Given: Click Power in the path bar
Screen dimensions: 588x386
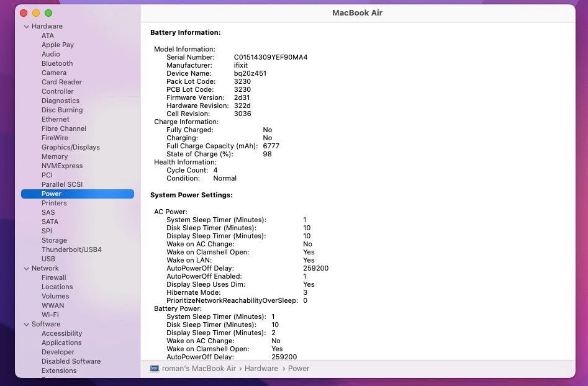Looking at the screenshot, I should click(299, 369).
